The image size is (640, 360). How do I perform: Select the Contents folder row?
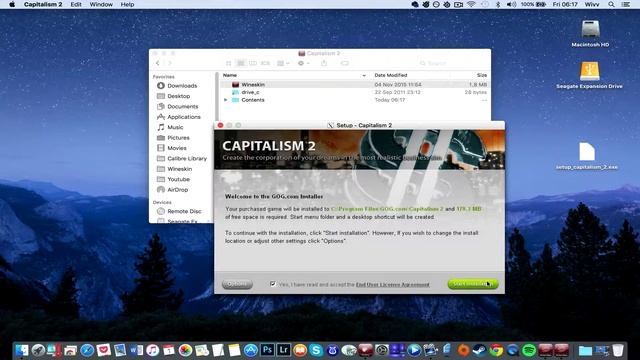tap(354, 100)
